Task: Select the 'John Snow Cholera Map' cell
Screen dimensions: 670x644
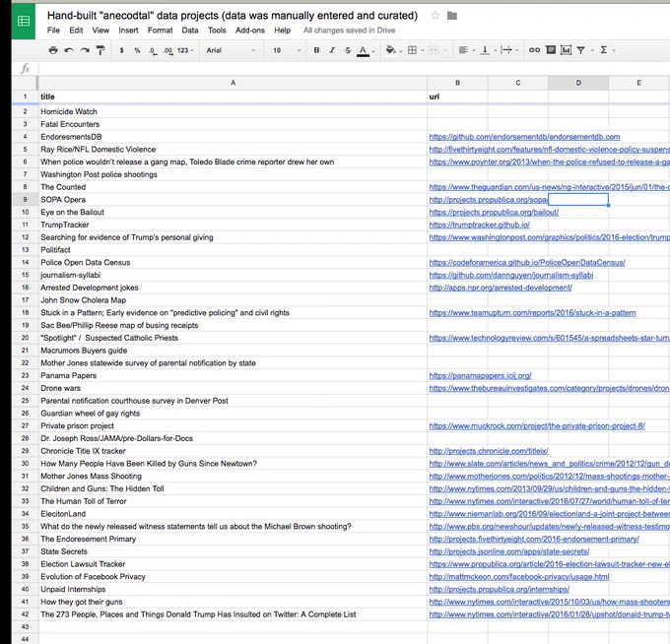Action: [x=233, y=300]
